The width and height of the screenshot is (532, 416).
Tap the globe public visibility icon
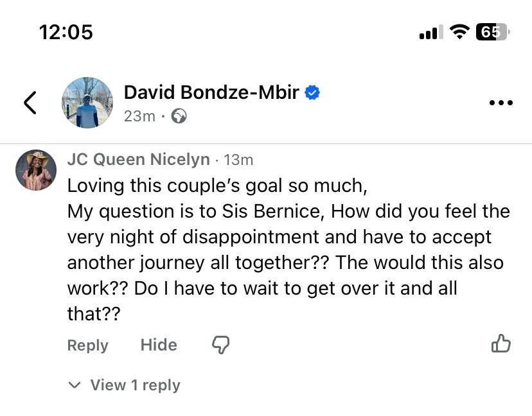click(179, 116)
